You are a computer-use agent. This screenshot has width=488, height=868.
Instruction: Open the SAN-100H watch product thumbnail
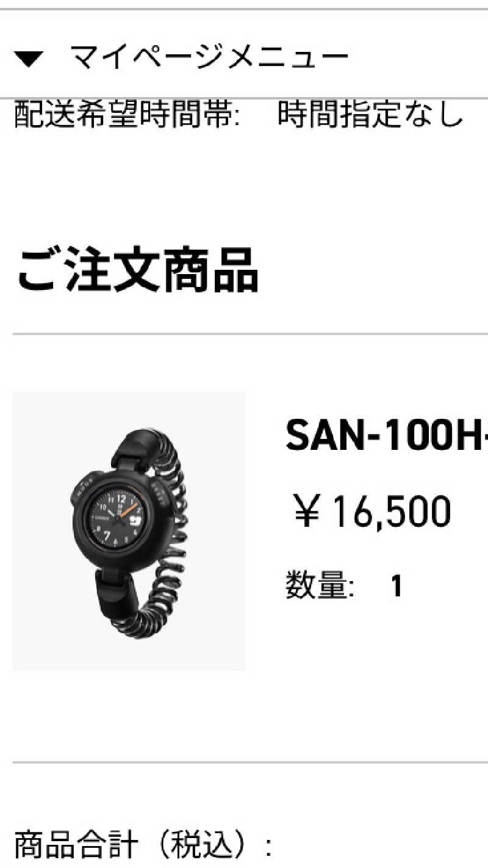click(129, 531)
